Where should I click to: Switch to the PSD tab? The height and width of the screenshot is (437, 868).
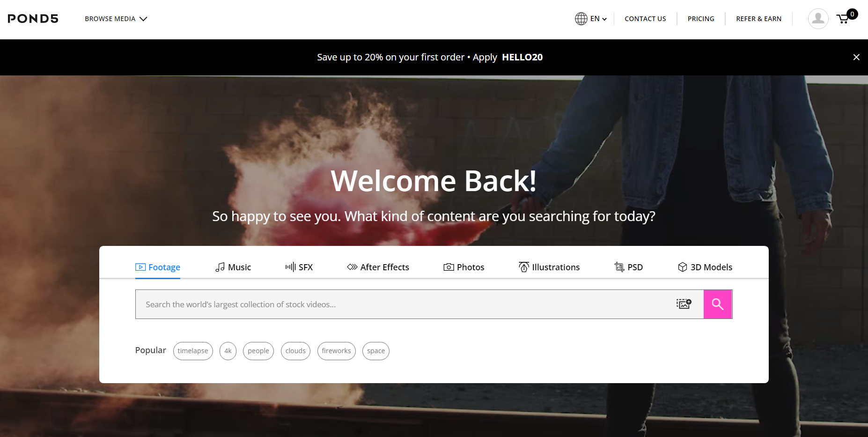[x=629, y=267]
